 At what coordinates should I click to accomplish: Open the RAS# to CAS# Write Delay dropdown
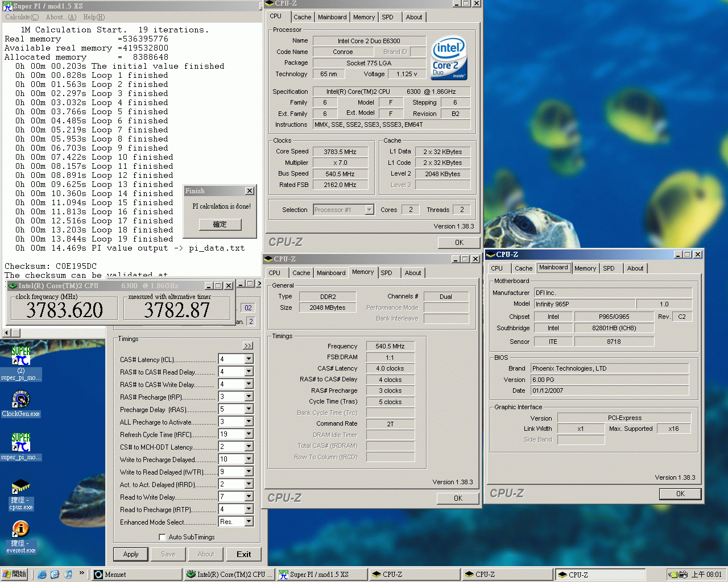249,384
